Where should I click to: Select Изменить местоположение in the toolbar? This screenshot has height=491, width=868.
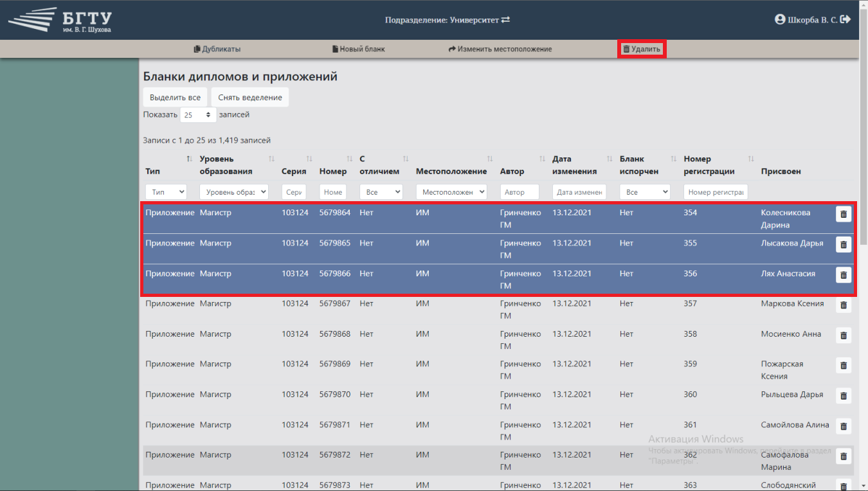[x=500, y=49]
